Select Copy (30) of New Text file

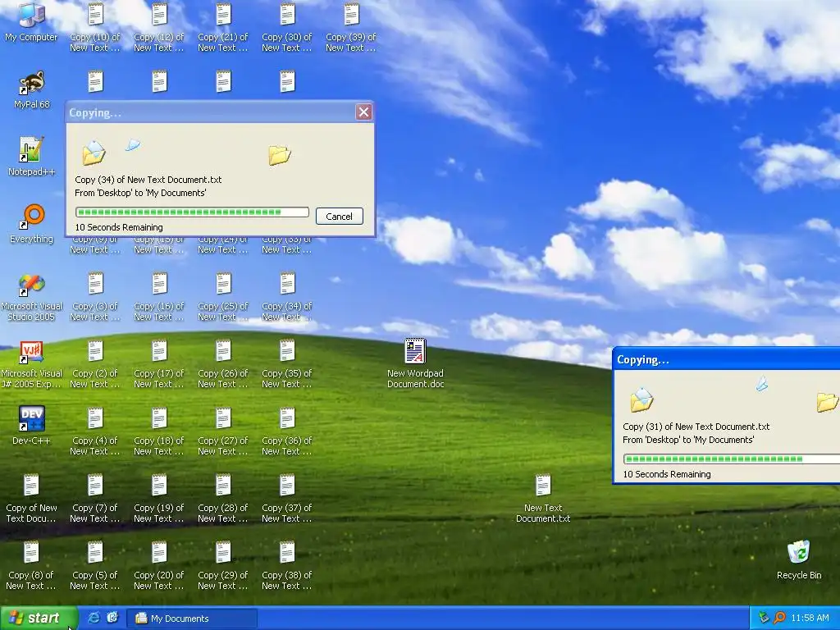(x=286, y=27)
